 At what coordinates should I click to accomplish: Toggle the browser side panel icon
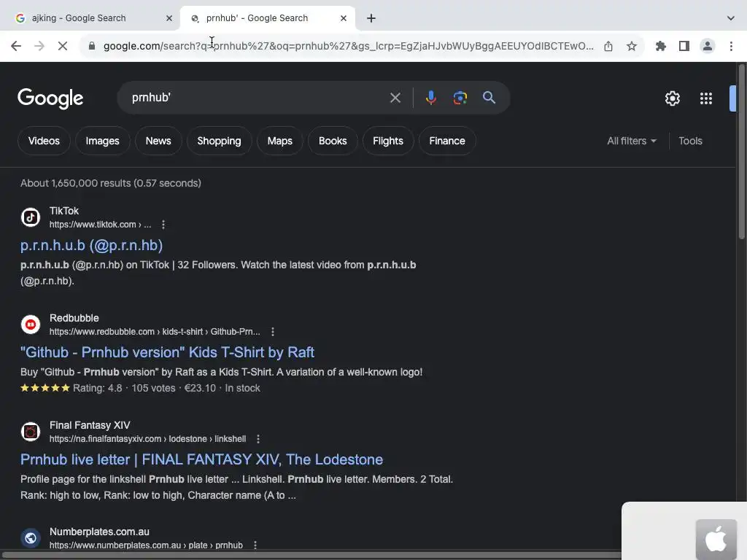[x=684, y=46]
